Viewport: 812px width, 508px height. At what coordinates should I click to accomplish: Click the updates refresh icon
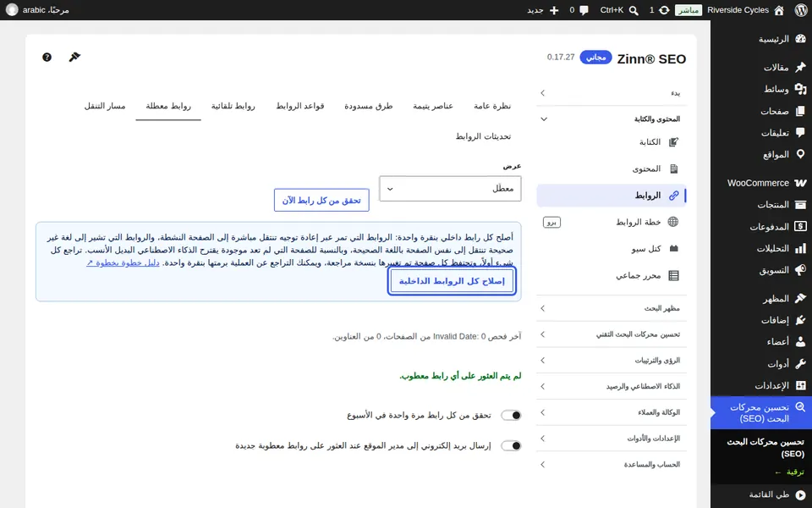[664, 10]
